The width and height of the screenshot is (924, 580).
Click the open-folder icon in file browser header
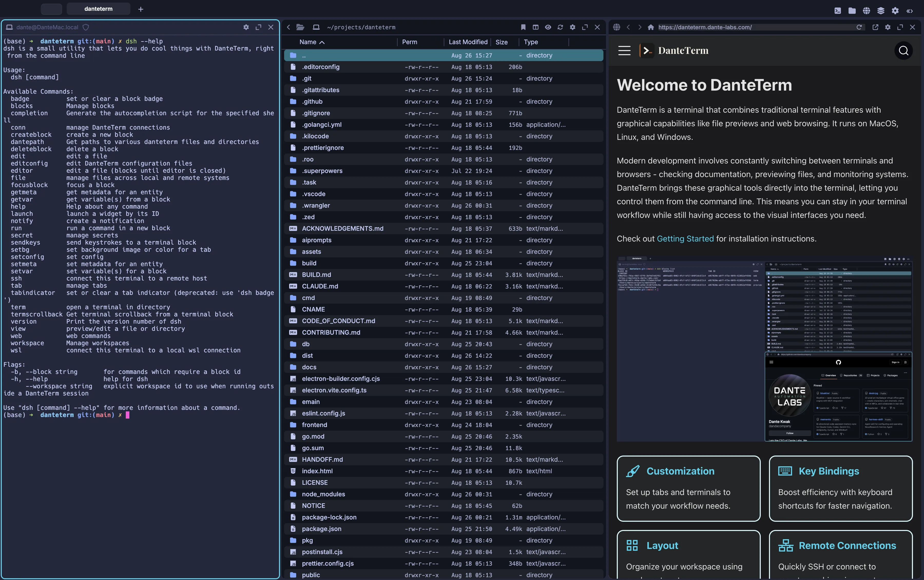point(300,27)
